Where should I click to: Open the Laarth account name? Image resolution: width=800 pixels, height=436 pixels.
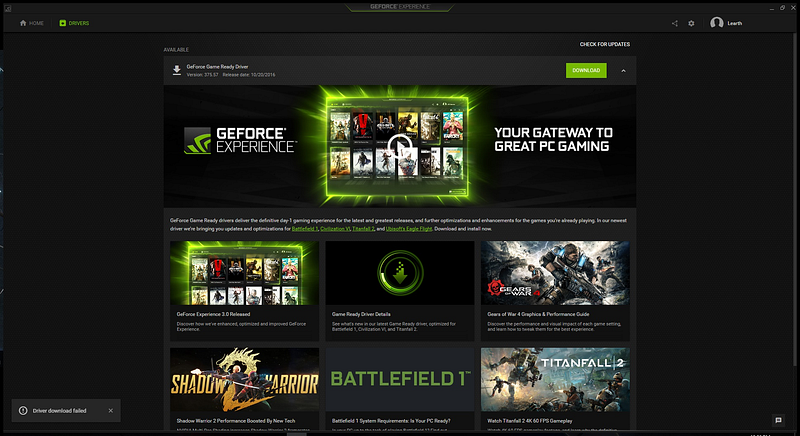point(735,23)
